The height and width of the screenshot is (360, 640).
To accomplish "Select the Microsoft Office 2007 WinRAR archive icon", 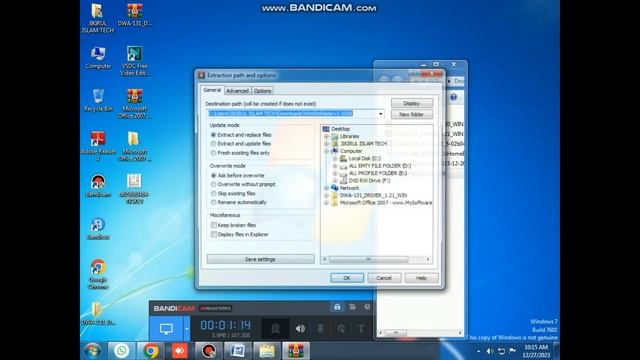I will (x=134, y=104).
